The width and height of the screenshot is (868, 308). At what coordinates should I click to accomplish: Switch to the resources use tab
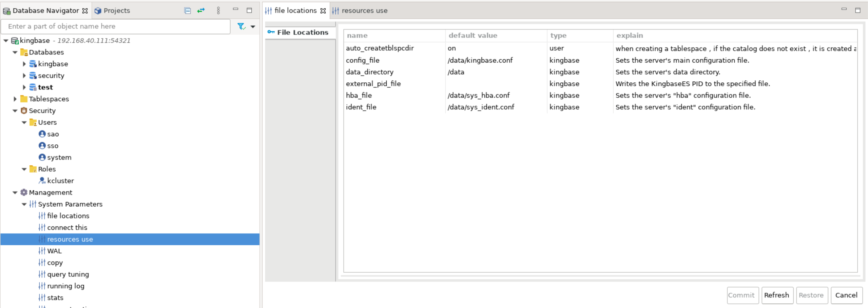364,11
